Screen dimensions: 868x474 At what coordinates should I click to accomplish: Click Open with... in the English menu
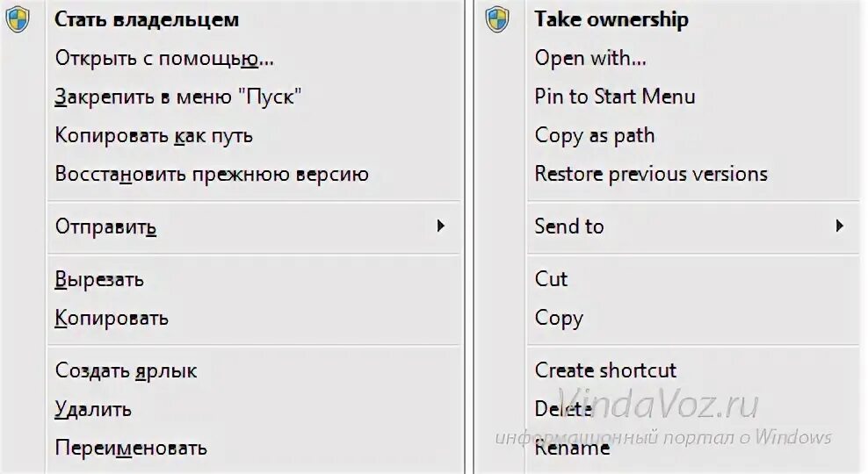click(590, 59)
